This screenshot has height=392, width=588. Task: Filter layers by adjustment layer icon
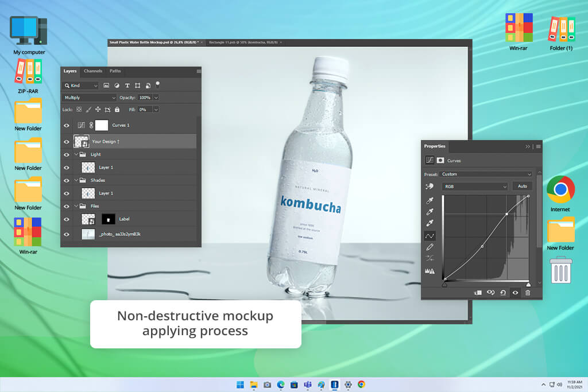(x=117, y=86)
